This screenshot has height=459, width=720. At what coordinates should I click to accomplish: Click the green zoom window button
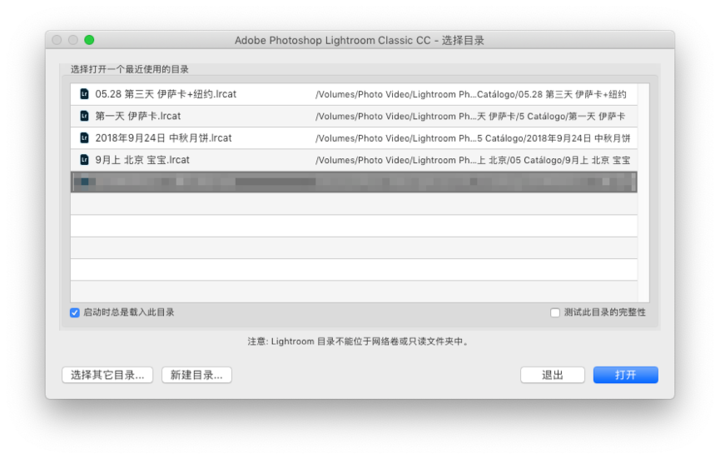89,40
